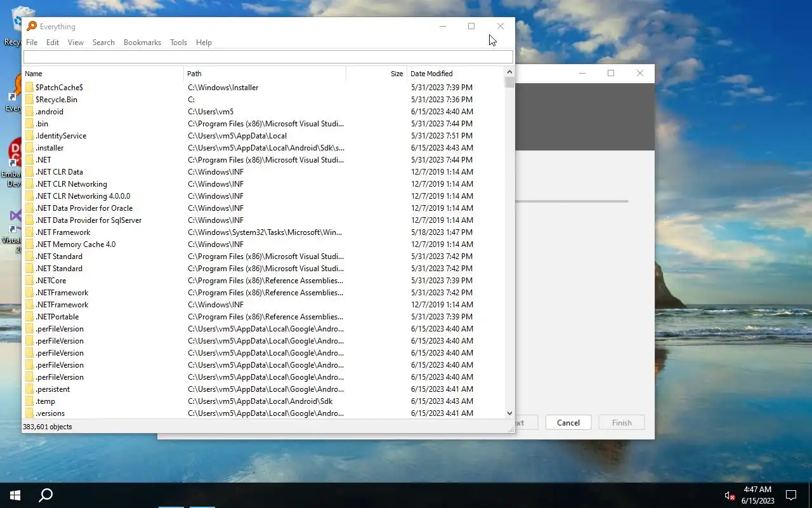Click date '5/18/2023 1:47 PM' of .NET Framework
Viewport: 812px width, 508px height.
pos(442,232)
